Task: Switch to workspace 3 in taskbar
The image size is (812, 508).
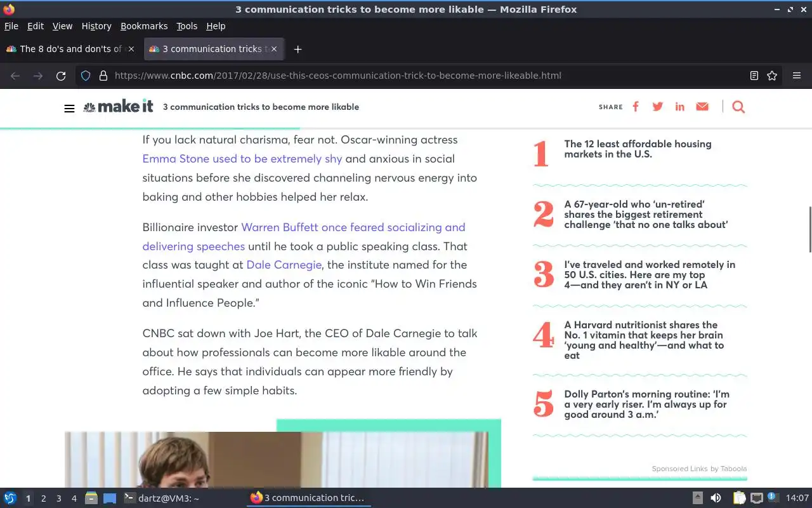Action: pos(58,498)
